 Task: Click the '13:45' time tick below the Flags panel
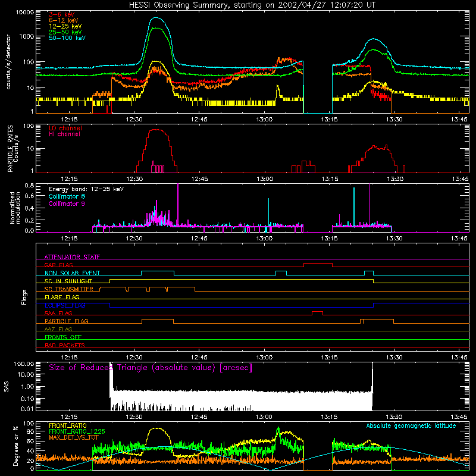459,358
